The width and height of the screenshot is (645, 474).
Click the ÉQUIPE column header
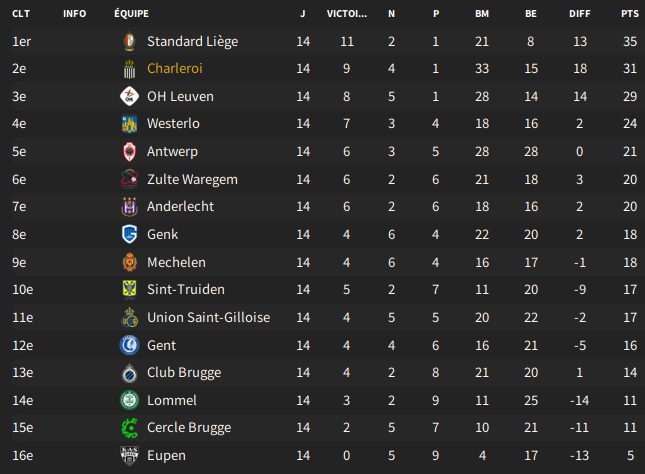pyautogui.click(x=132, y=13)
